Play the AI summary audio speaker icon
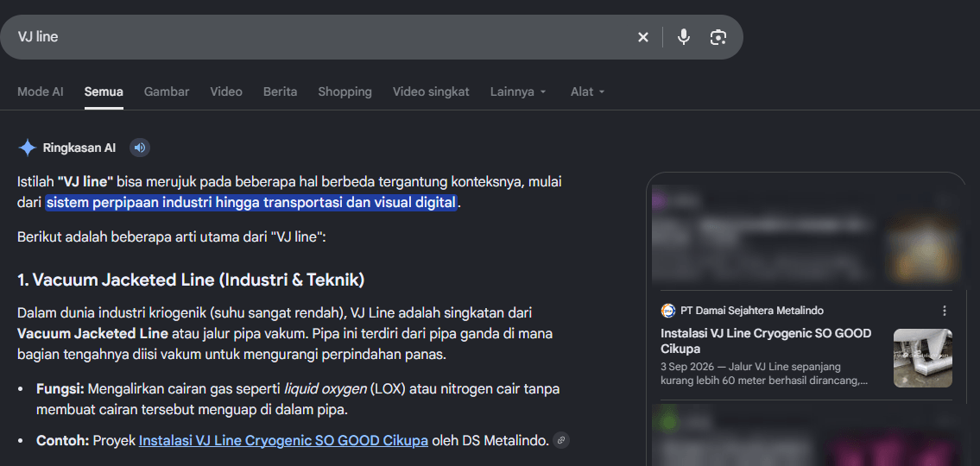The width and height of the screenshot is (980, 466). pyautogui.click(x=140, y=148)
